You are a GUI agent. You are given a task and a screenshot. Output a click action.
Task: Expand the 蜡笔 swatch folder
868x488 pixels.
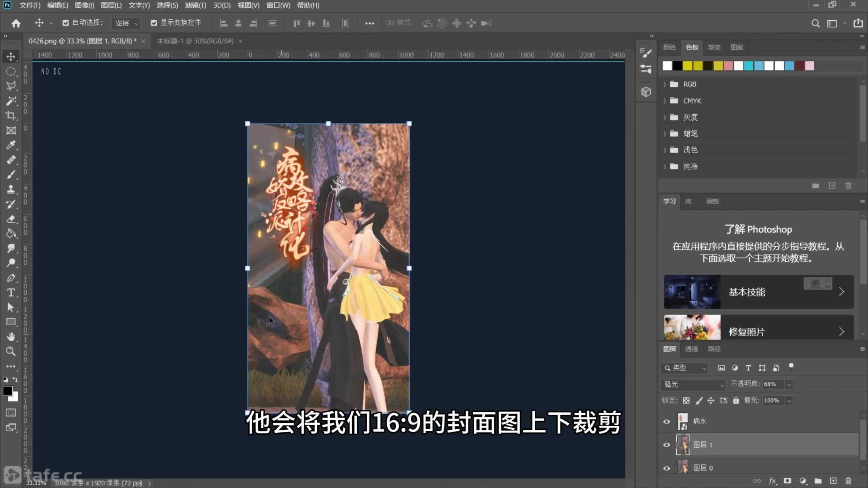point(665,134)
